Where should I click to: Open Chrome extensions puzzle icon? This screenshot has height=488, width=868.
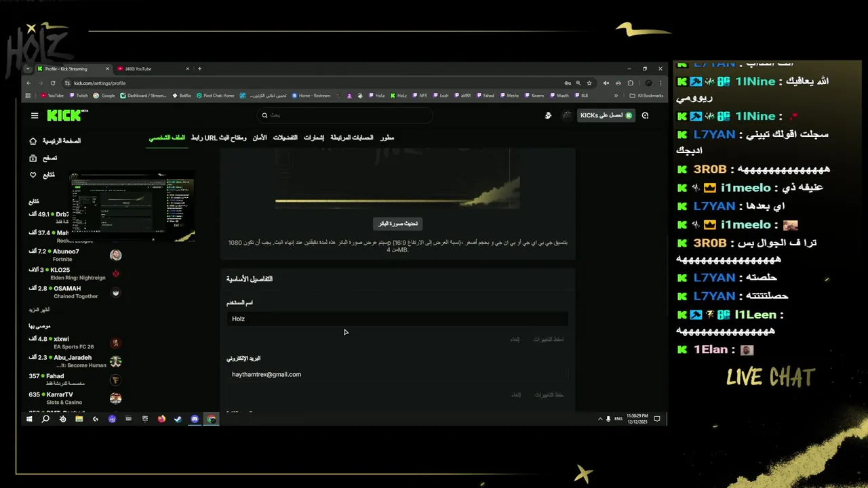631,83
